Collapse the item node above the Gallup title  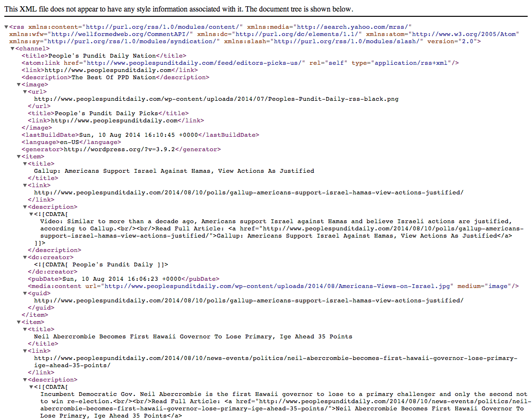[19, 156]
